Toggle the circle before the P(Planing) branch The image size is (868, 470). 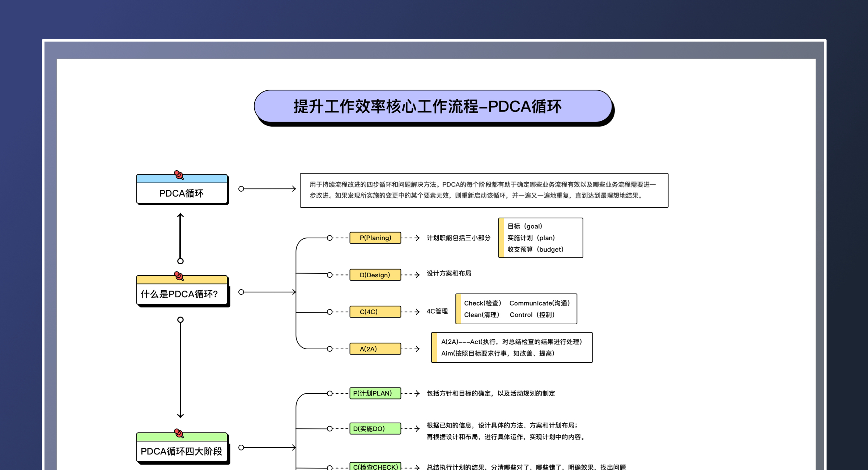[x=329, y=238]
